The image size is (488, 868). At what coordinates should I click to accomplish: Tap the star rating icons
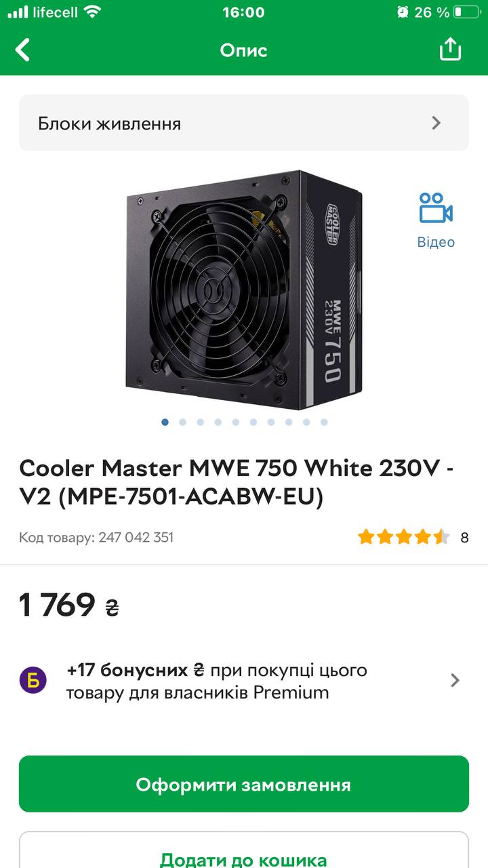(x=404, y=538)
